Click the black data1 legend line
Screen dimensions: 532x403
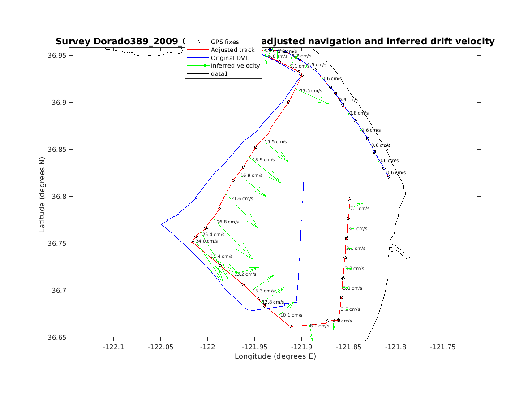click(x=197, y=73)
